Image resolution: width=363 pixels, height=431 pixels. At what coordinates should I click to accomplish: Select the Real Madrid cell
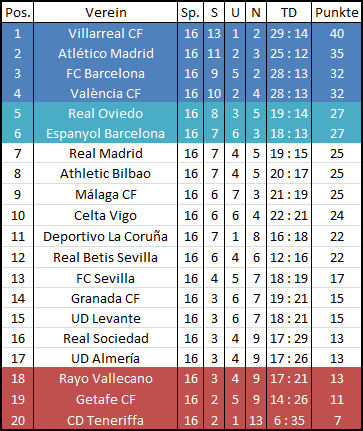click(106, 153)
